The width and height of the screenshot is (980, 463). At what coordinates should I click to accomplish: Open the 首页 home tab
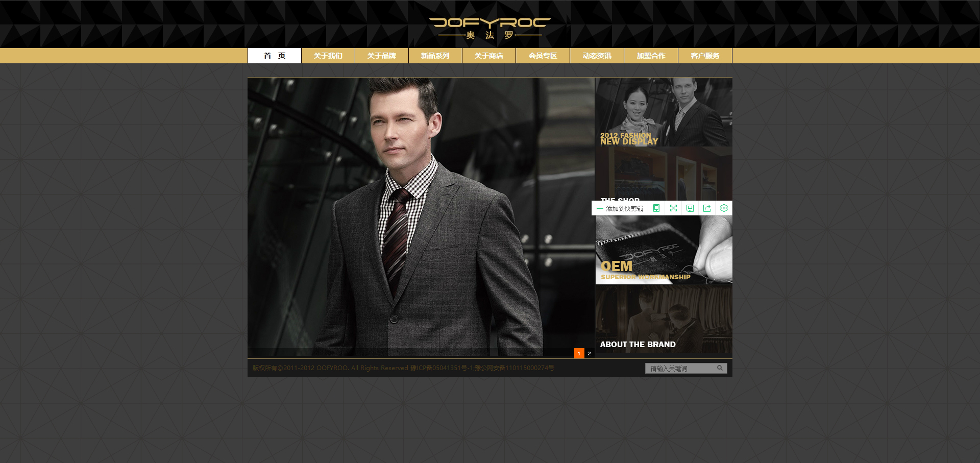coord(275,56)
